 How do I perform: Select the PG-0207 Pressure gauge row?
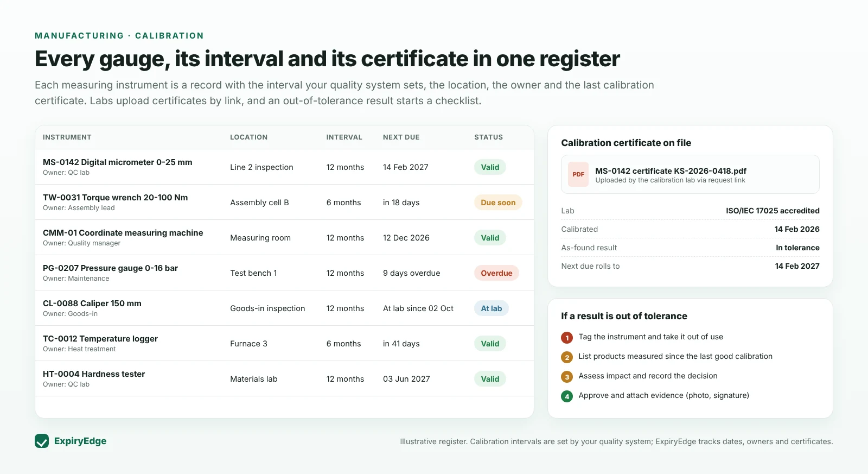(x=284, y=273)
